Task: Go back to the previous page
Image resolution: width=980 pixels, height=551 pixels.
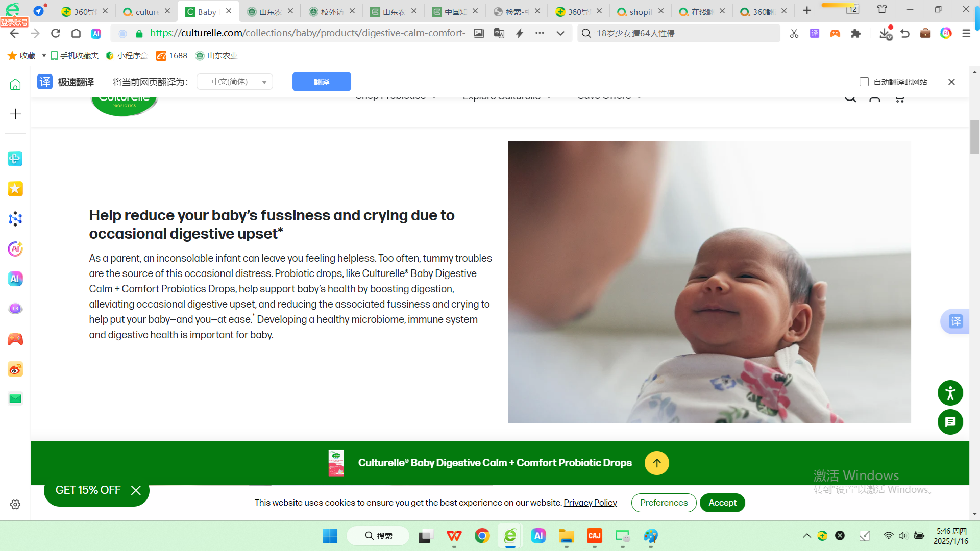Action: [x=14, y=33]
